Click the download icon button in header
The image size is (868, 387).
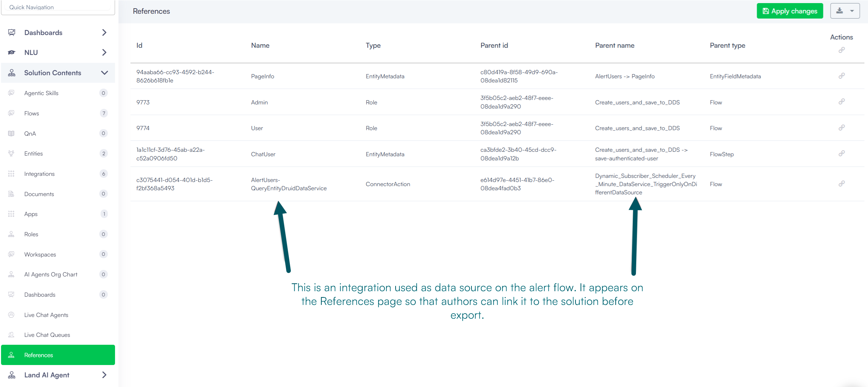click(839, 11)
